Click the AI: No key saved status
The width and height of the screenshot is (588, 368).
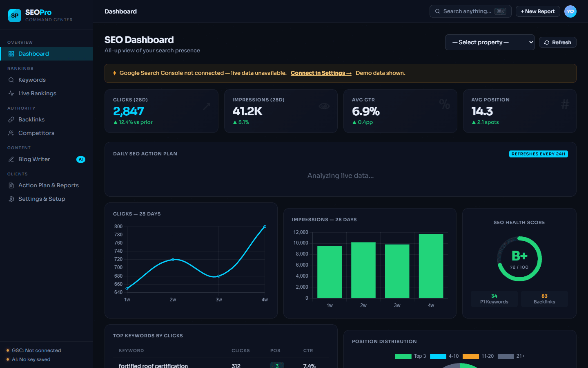coord(29,359)
